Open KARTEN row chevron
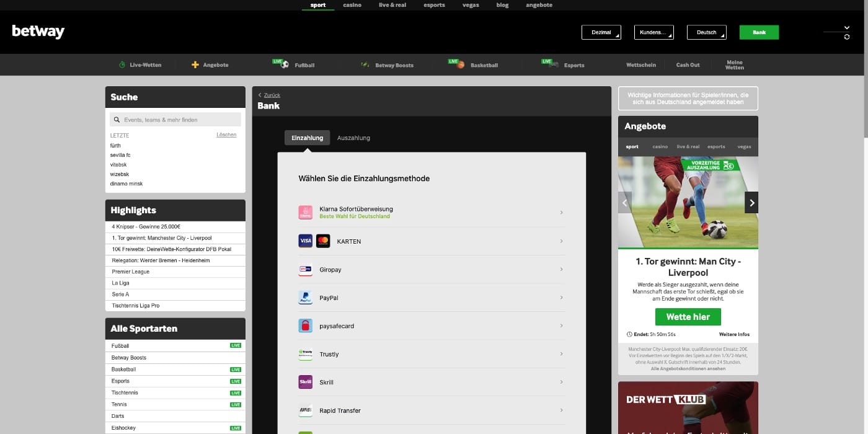 [x=561, y=241]
